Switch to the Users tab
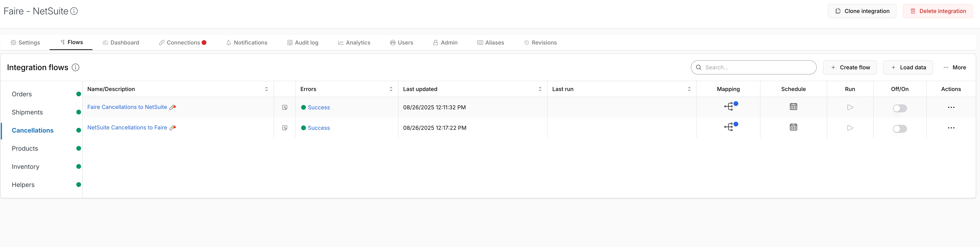Screen dimensions: 980x247 tap(401, 43)
